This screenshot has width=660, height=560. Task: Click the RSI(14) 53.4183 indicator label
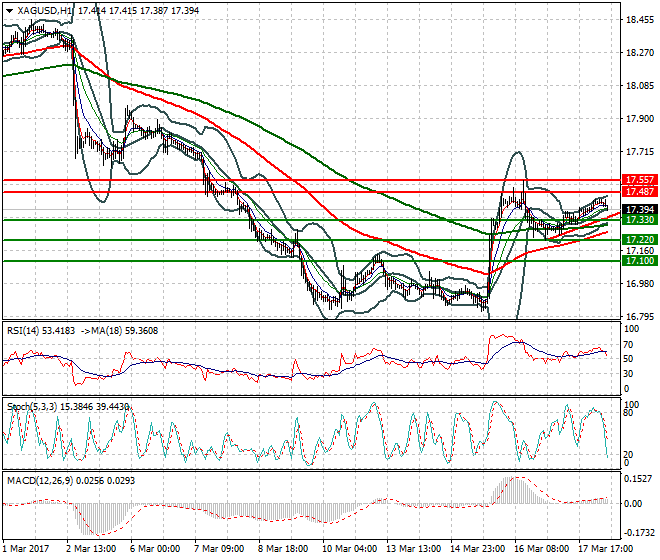click(41, 331)
